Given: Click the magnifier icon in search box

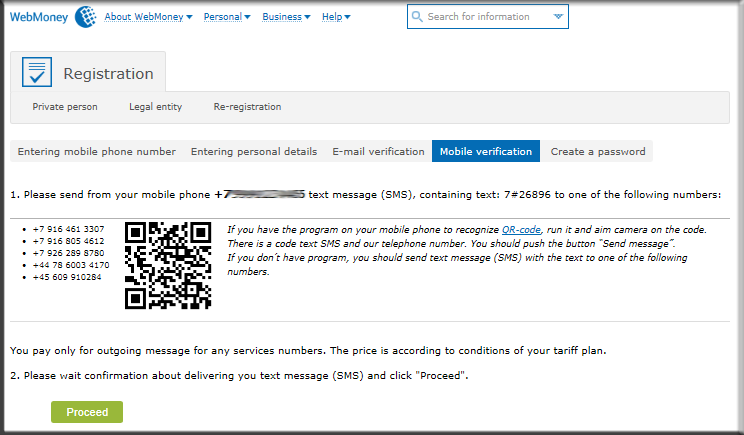Looking at the screenshot, I should 417,17.
